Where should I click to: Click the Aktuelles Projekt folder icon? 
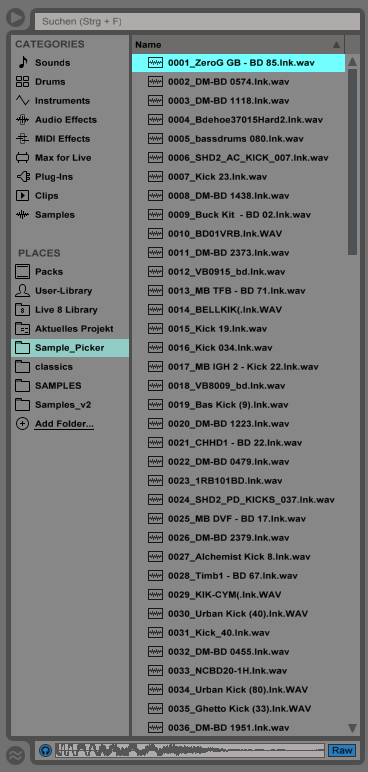point(23,329)
